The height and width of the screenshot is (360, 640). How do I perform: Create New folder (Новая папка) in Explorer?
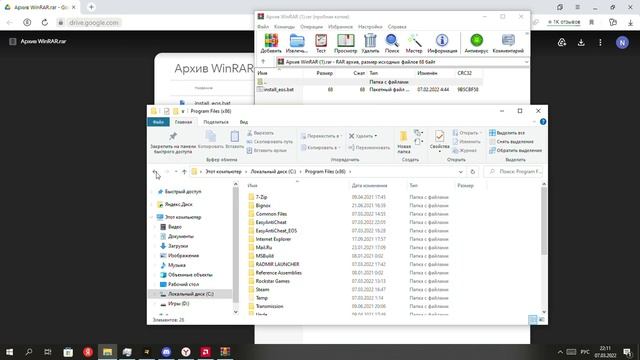(404, 142)
